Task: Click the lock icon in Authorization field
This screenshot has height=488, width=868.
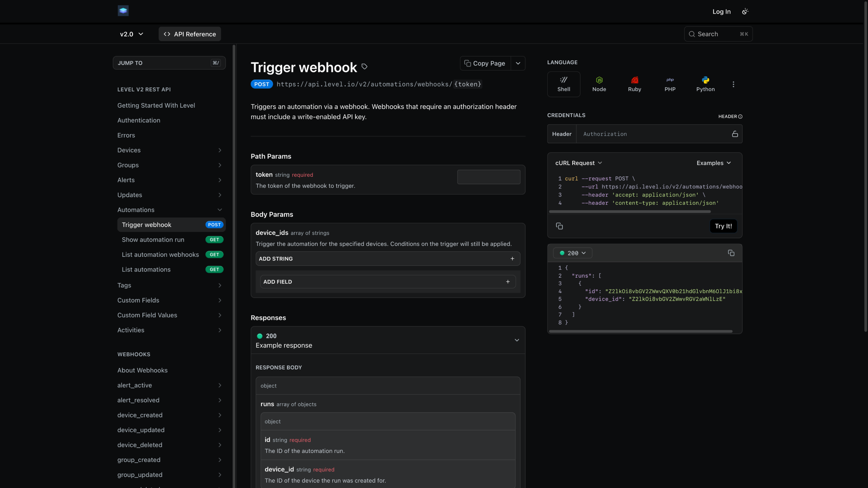Action: 735,134
